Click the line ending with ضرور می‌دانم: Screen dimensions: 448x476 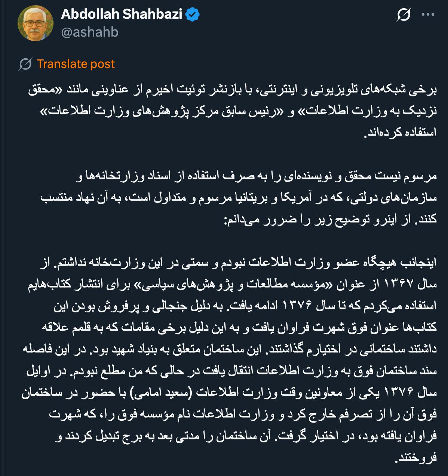point(330,219)
